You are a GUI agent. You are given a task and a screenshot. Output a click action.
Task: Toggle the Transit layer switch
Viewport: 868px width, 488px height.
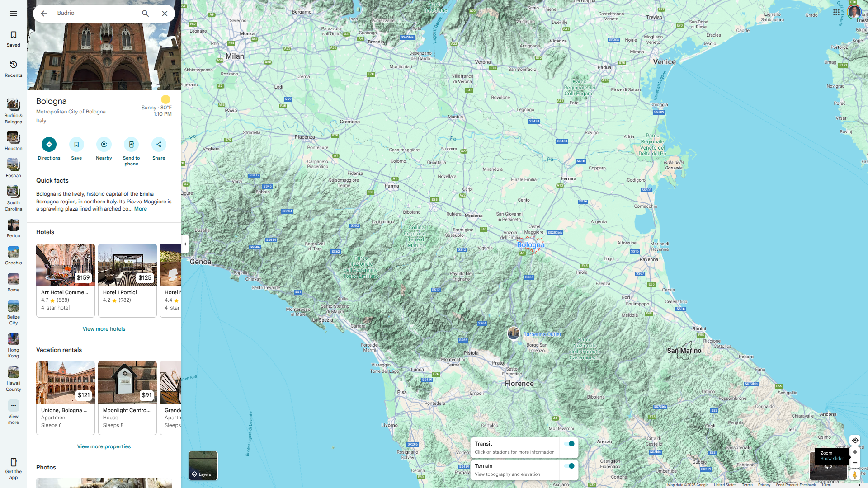pyautogui.click(x=569, y=444)
